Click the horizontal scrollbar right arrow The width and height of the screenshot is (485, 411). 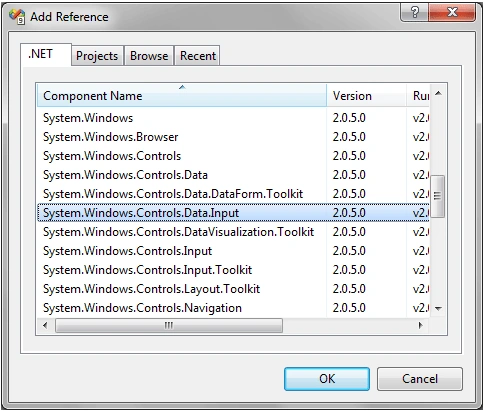[421, 325]
